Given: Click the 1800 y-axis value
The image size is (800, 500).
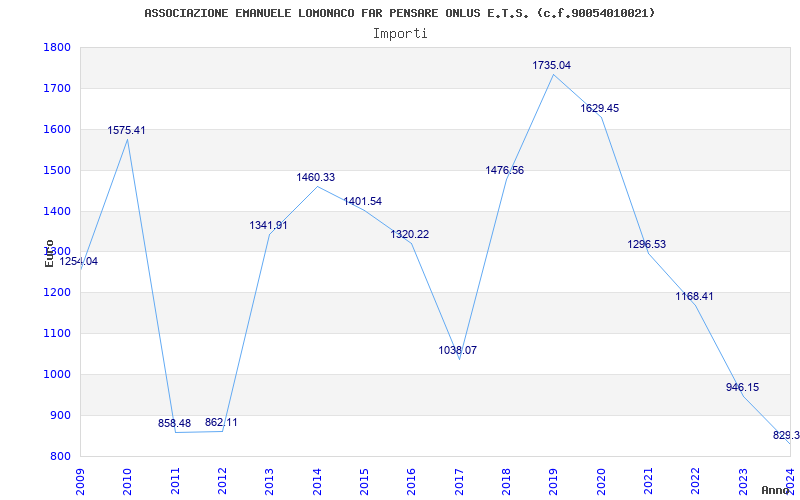Looking at the screenshot, I should 57,47.
